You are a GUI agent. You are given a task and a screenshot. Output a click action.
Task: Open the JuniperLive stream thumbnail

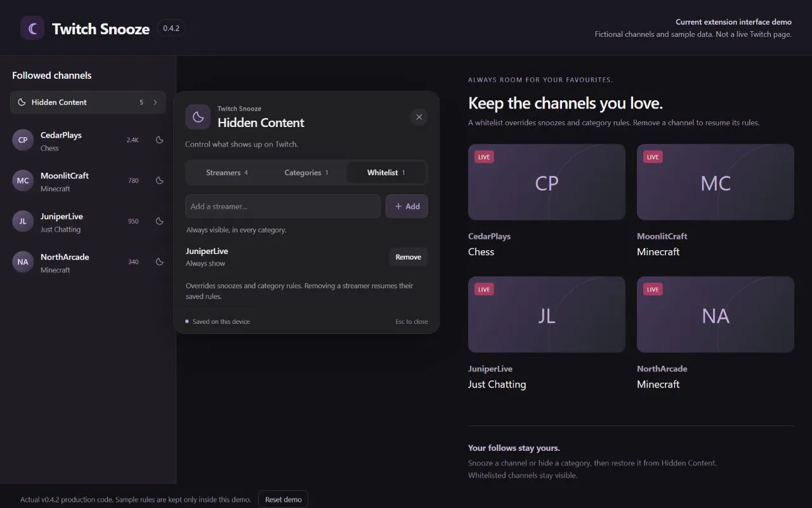547,314
